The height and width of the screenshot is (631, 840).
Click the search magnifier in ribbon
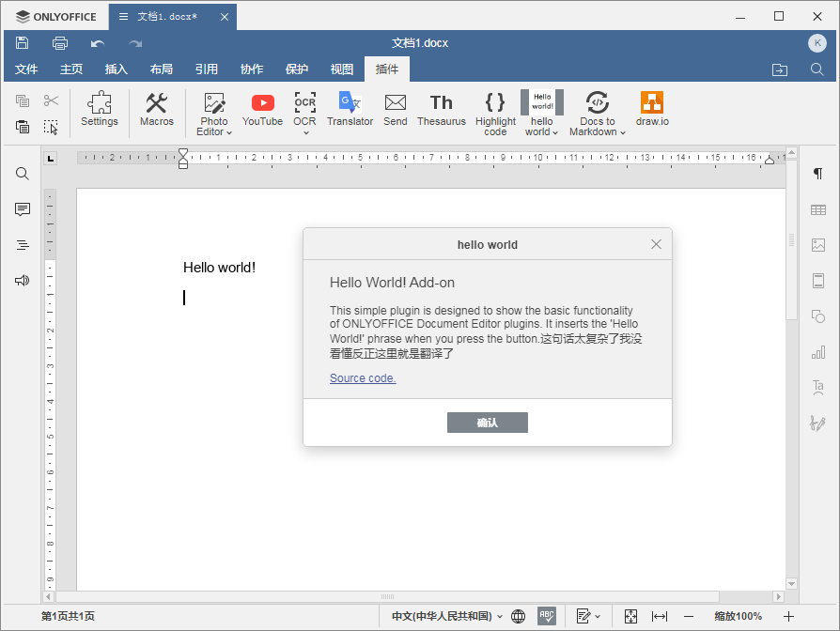pos(817,69)
